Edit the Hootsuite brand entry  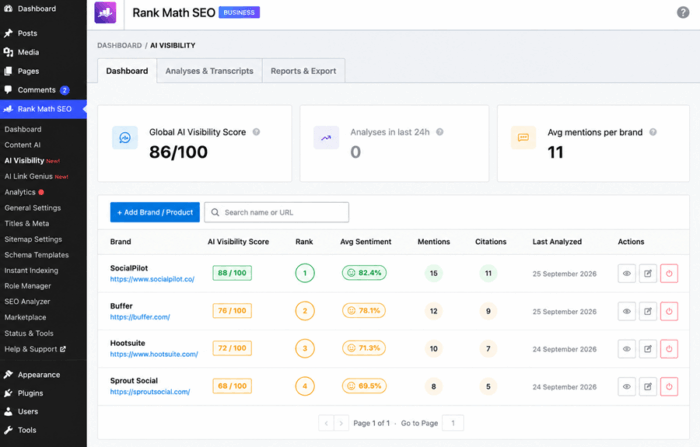point(648,349)
